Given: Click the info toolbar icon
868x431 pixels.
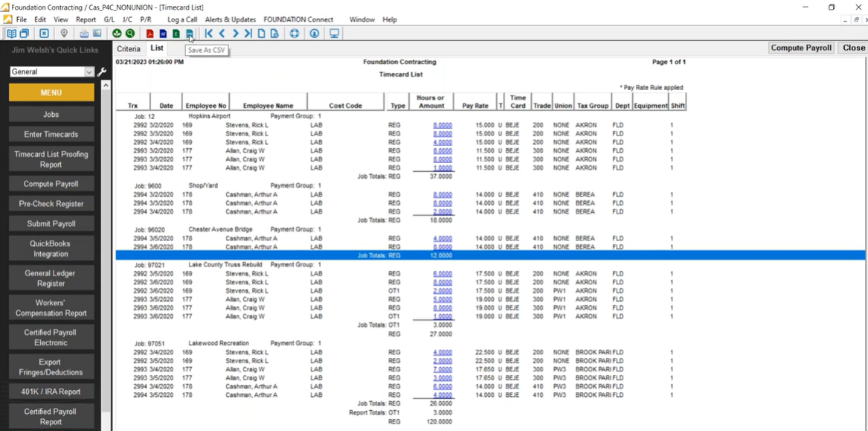Looking at the screenshot, I should point(313,33).
